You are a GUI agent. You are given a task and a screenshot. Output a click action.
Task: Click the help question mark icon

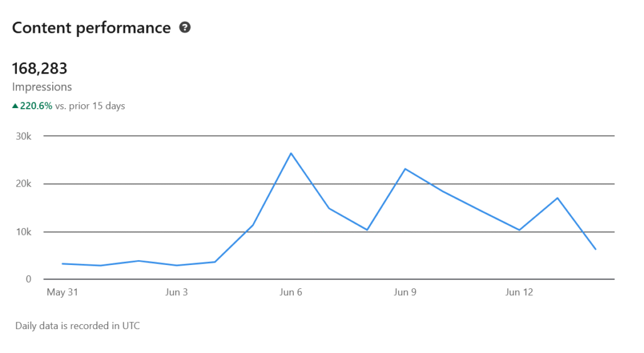tap(185, 28)
